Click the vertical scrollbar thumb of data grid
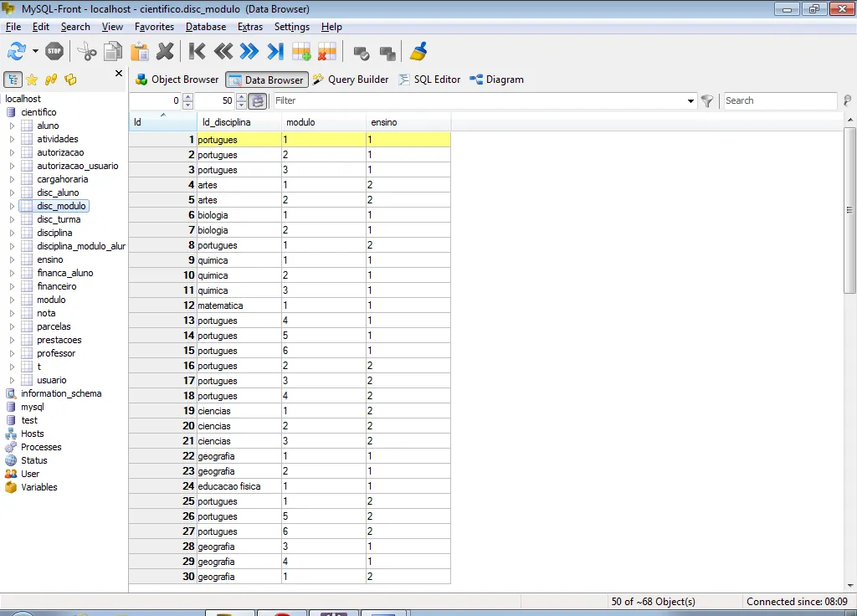The image size is (857, 616). pos(849,209)
